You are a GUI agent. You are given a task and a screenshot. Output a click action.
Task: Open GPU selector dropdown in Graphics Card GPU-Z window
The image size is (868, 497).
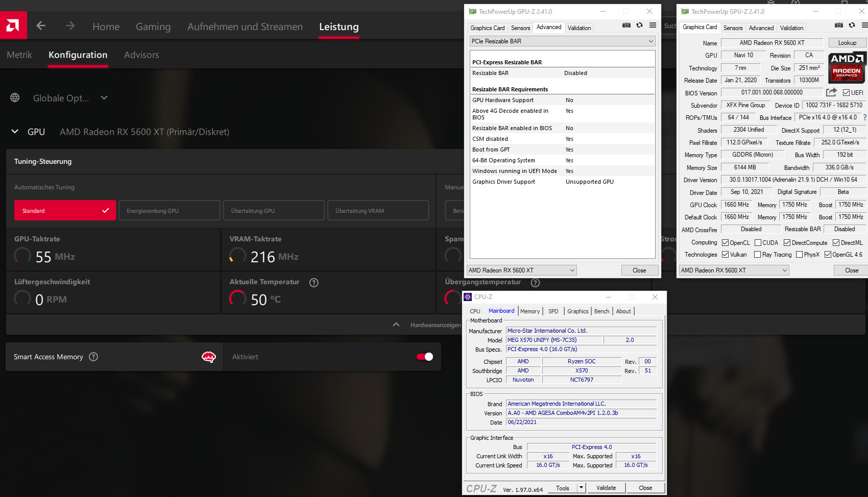[x=734, y=270]
